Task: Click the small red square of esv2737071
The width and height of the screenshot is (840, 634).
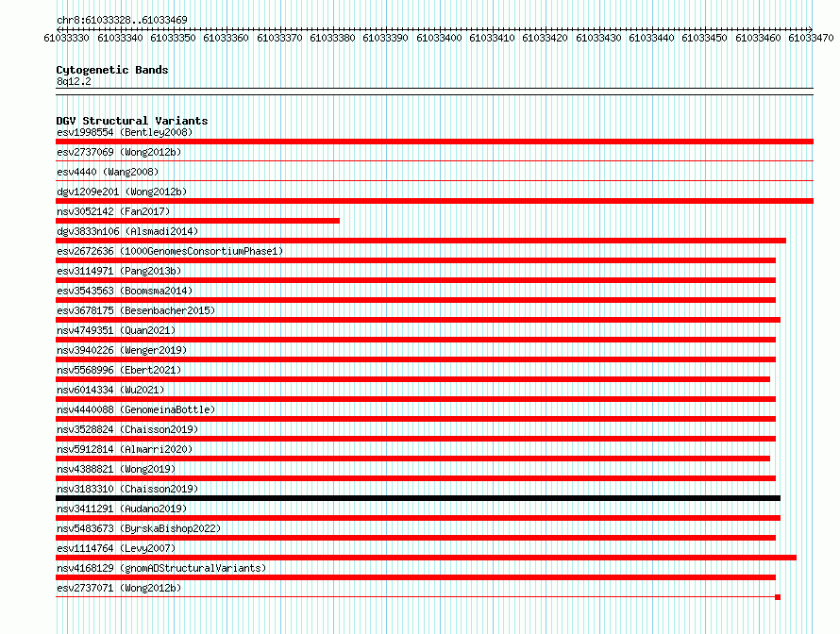Action: click(x=778, y=597)
